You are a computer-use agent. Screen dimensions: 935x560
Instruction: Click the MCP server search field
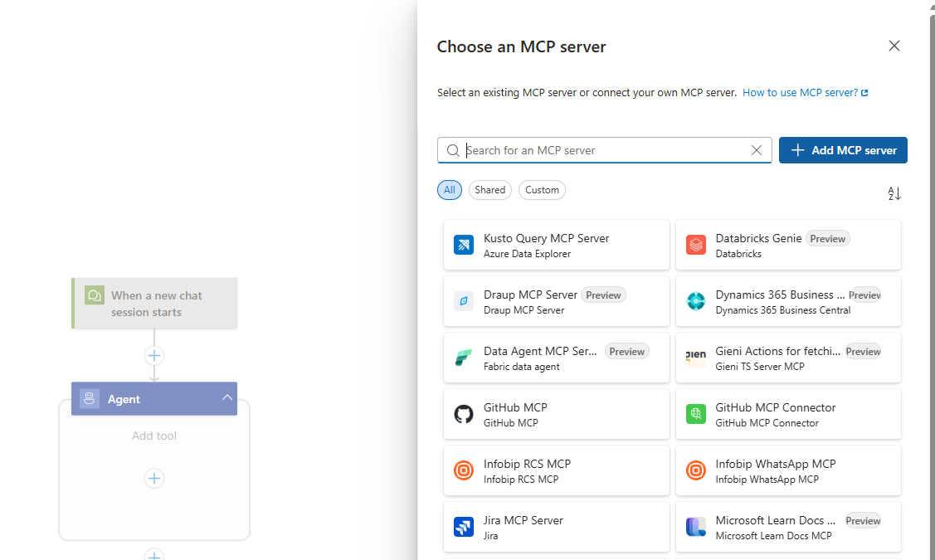coord(597,150)
